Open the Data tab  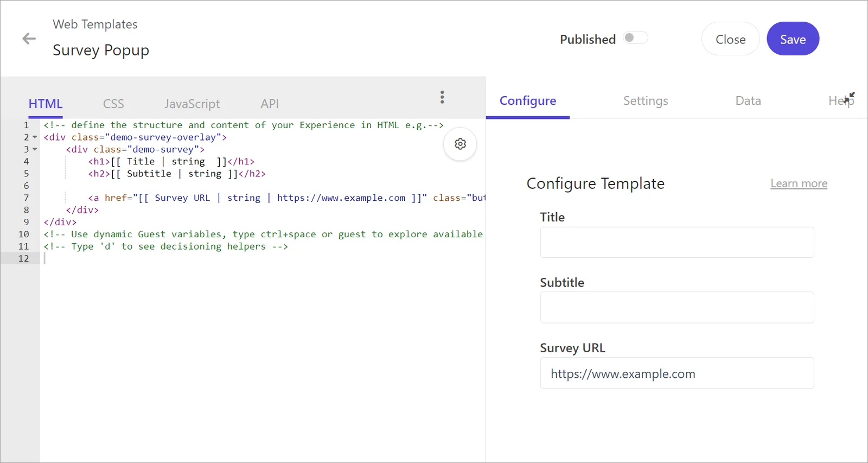click(748, 101)
